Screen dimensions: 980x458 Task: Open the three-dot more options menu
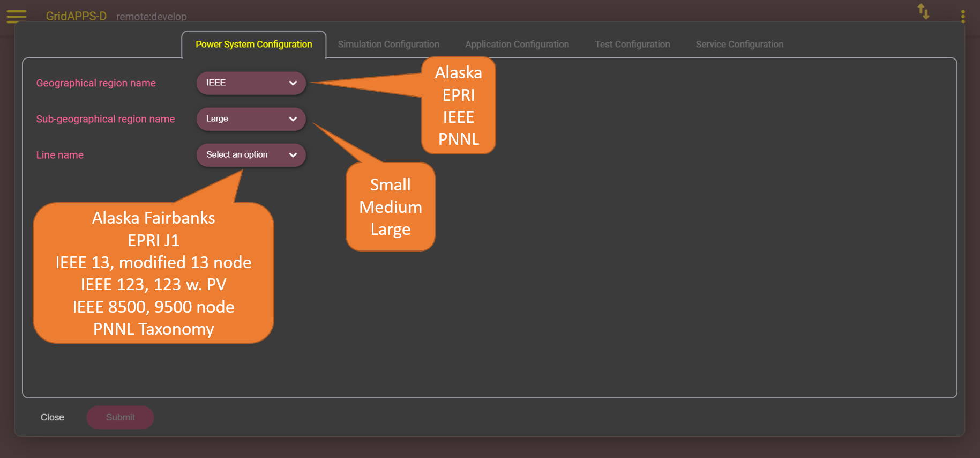click(963, 17)
